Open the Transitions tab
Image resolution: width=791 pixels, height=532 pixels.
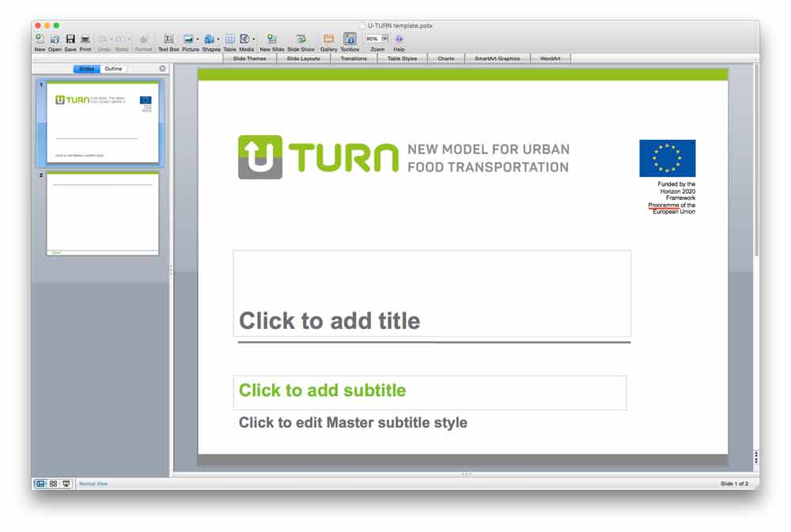(x=354, y=58)
